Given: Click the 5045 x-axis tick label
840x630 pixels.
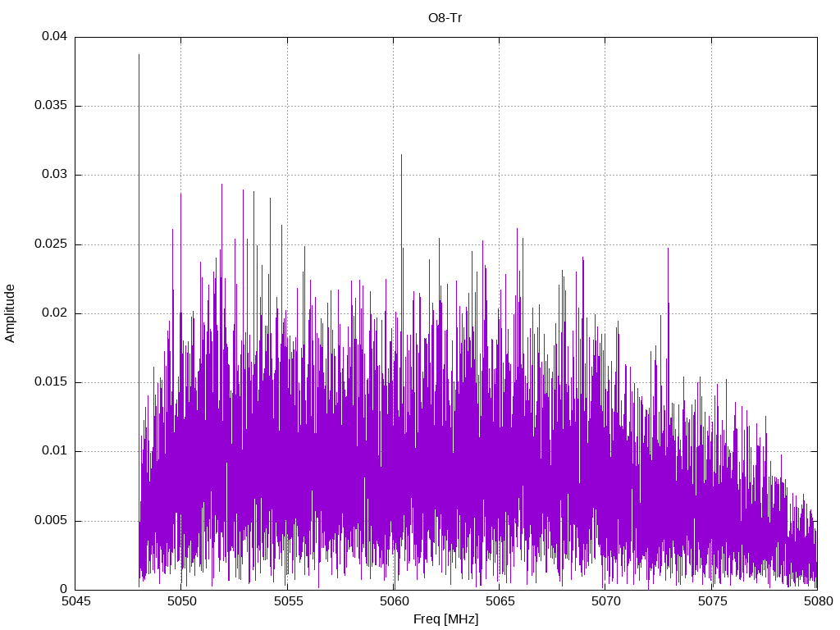Looking at the screenshot, I should click(x=75, y=601).
